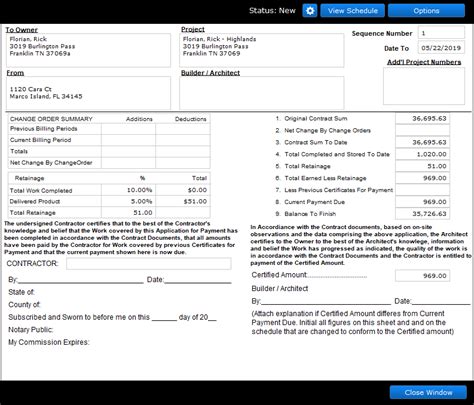Screen dimensions: 474x405
Task: Click the Current Payment Due value
Action: (x=422, y=202)
